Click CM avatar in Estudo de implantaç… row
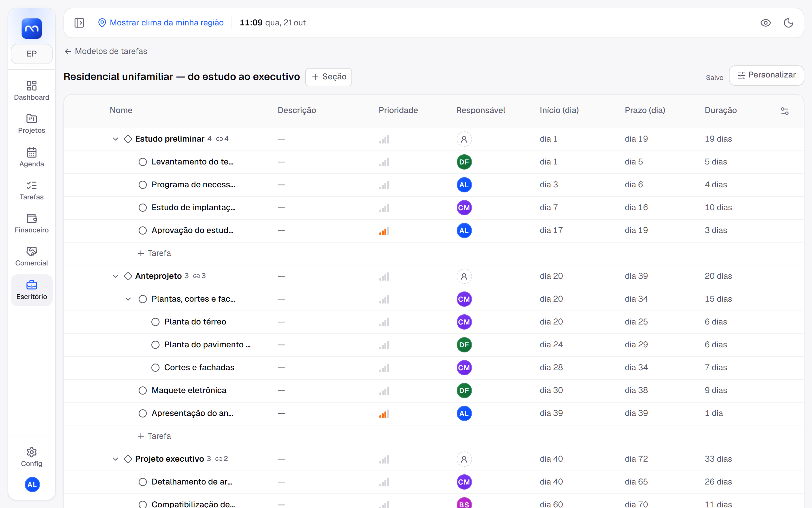 coord(464,208)
